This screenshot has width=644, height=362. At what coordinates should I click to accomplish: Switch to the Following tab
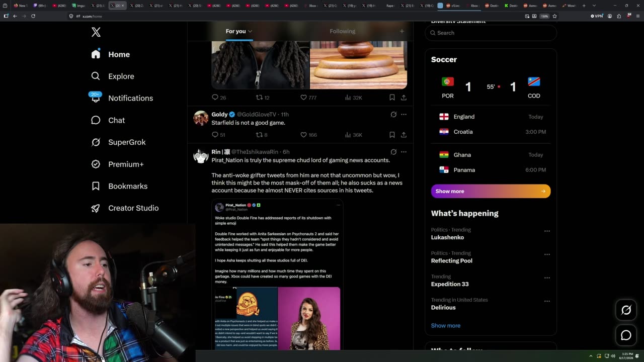(343, 31)
